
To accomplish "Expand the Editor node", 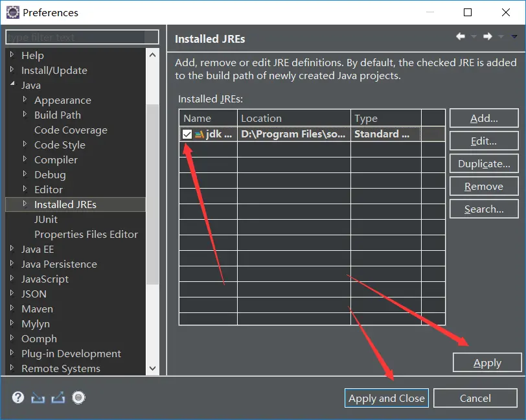I will pyautogui.click(x=25, y=189).
